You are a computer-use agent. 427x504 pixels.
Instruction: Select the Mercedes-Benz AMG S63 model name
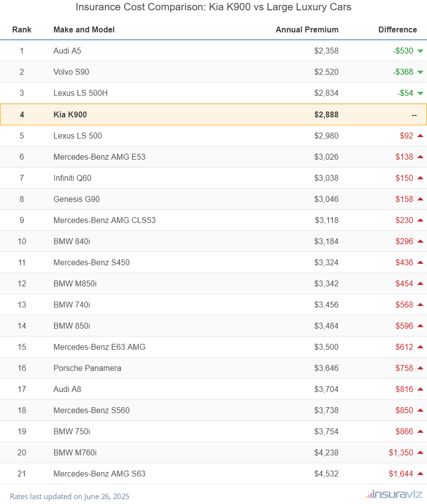(x=100, y=474)
